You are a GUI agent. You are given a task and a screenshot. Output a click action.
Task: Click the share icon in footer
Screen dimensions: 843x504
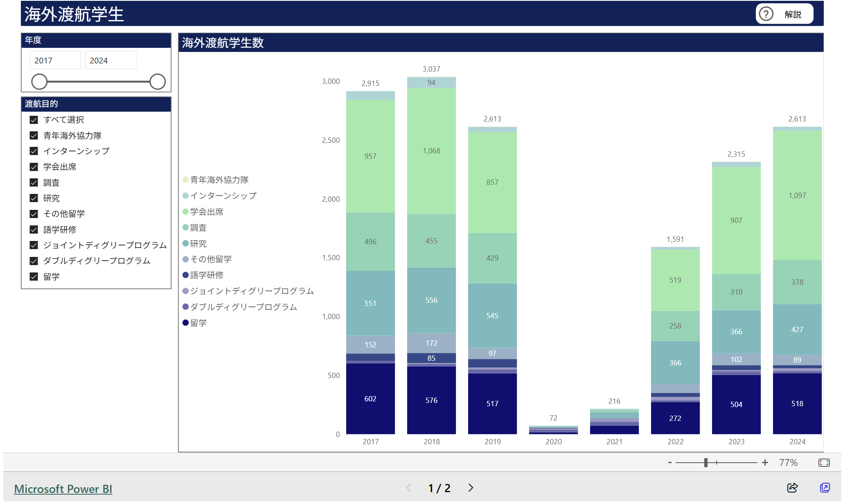point(792,488)
